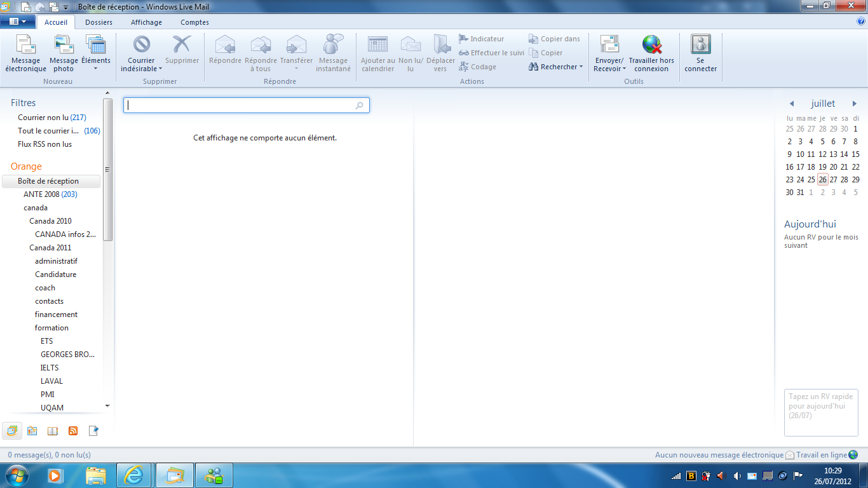Screen dimensions: 868x488
Task: Click folder pane scrollbar down arrow
Action: click(107, 405)
